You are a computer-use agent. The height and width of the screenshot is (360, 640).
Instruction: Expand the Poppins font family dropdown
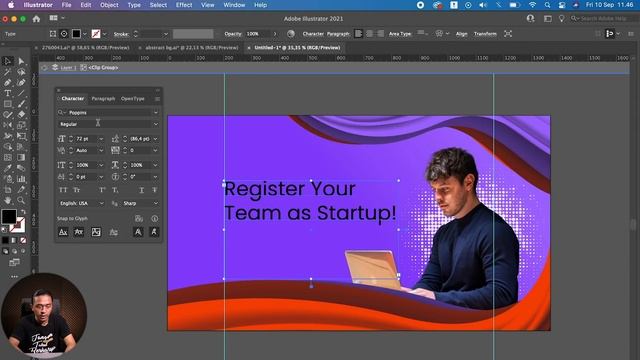(156, 112)
